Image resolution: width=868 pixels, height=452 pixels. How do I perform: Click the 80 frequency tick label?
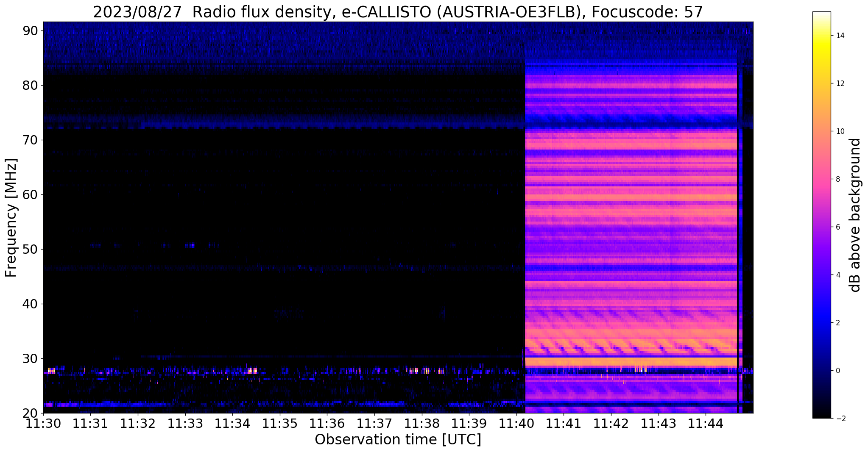click(x=31, y=85)
